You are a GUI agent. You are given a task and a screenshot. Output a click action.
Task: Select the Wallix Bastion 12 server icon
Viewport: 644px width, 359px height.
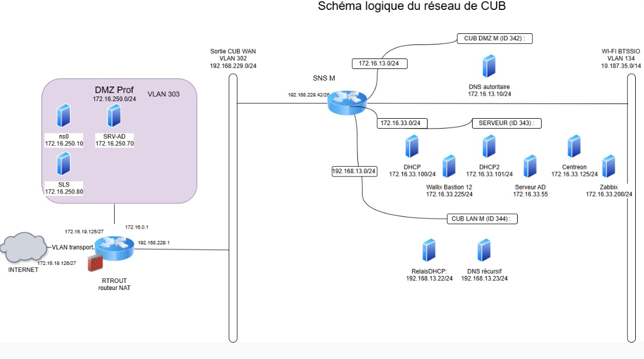pyautogui.click(x=449, y=167)
